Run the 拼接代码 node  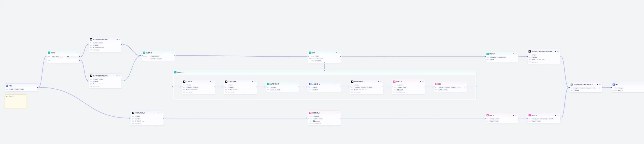[513, 54]
